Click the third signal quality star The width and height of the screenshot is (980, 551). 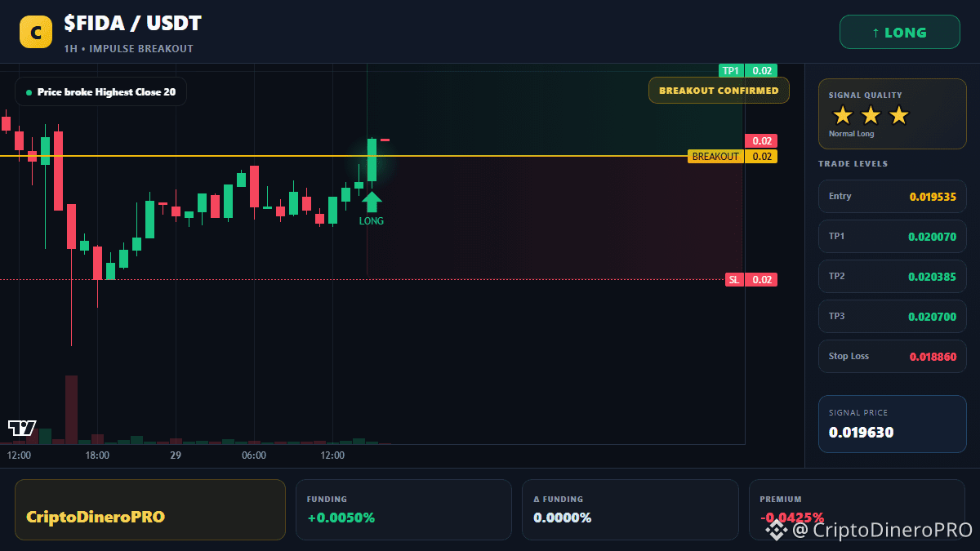point(898,115)
